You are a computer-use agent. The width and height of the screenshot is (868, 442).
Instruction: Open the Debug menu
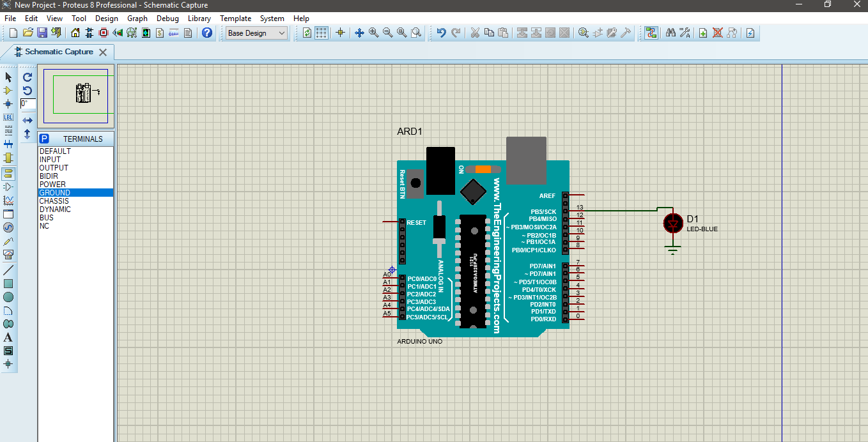point(167,19)
